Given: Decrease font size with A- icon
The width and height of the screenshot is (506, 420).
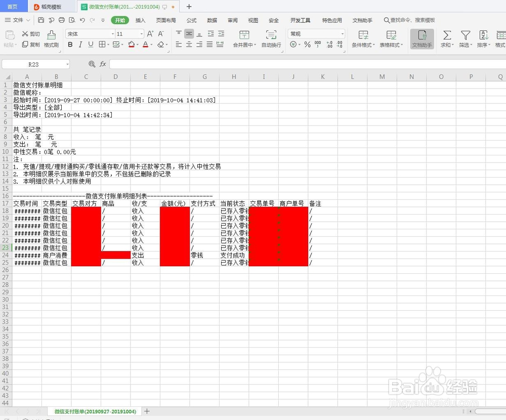Looking at the screenshot, I should pos(161,34).
